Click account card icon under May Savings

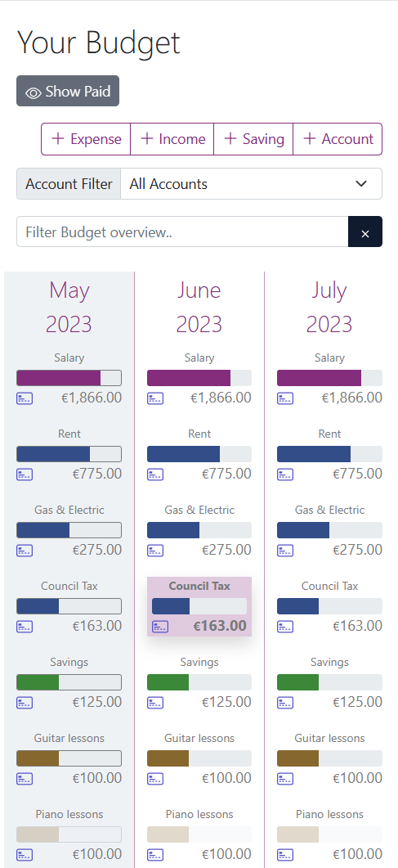coord(25,703)
